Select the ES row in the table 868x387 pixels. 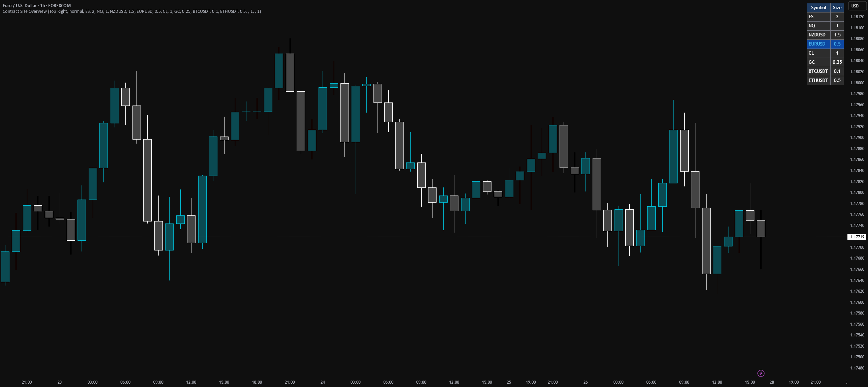point(825,17)
